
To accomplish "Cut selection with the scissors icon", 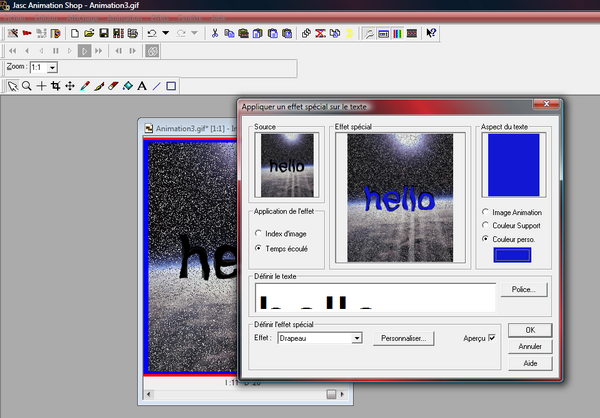I will click(x=215, y=33).
